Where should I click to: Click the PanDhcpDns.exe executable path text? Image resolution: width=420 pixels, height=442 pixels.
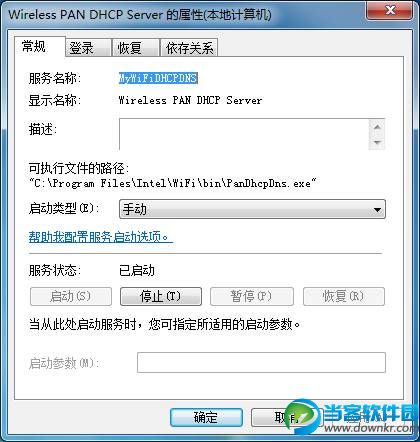tap(173, 183)
